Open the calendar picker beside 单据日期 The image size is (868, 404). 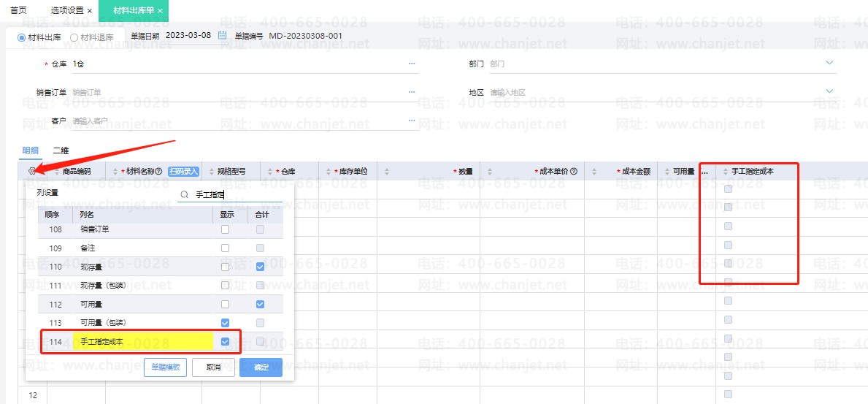tap(222, 36)
